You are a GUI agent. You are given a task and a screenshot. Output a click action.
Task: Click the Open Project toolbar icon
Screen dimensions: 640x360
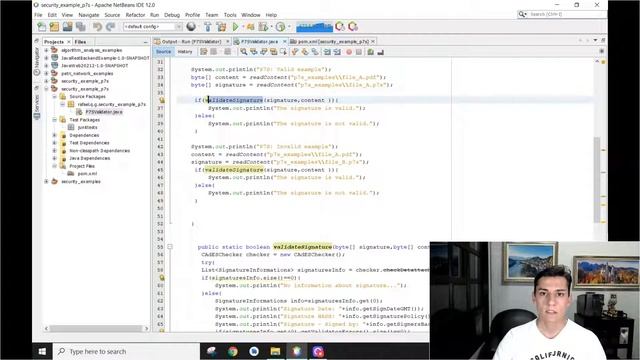pos(67,27)
